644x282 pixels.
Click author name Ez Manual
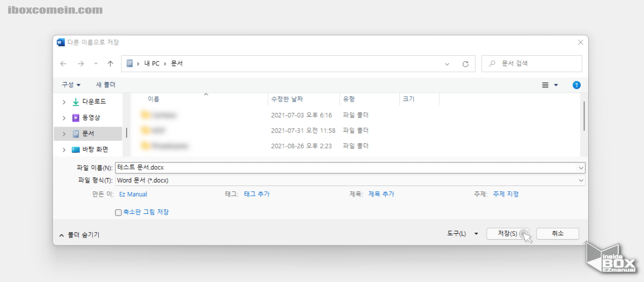(133, 194)
